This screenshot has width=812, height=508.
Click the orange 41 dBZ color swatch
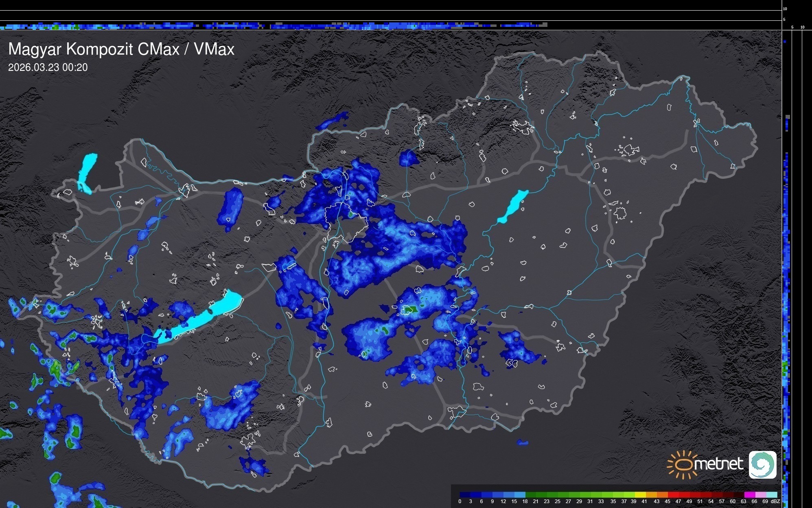[651, 495]
